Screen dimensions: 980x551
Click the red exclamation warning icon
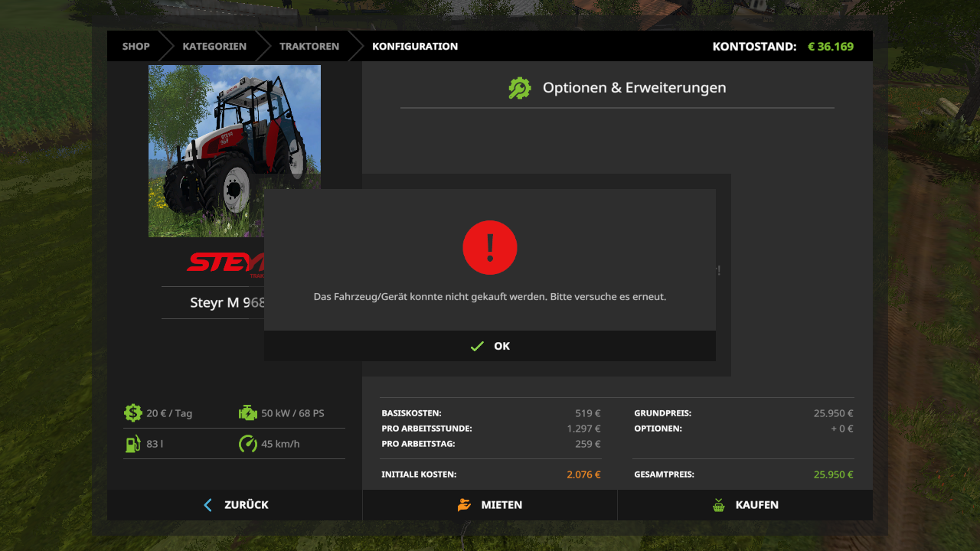pyautogui.click(x=490, y=247)
